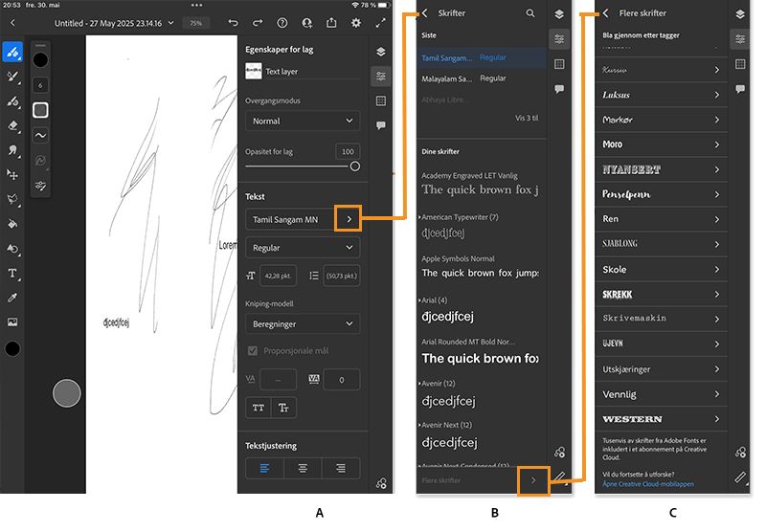Open comments icon in panel A taskbar
The width and height of the screenshot is (766, 532).
[x=380, y=125]
